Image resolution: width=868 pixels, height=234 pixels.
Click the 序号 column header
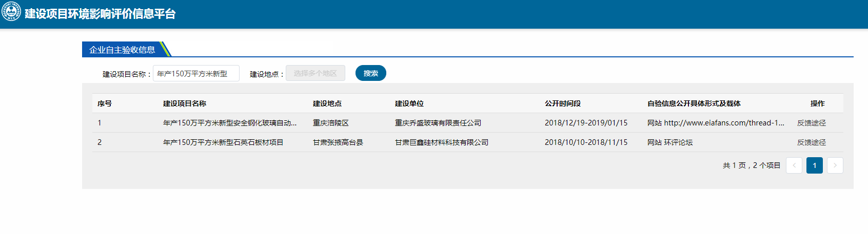click(x=105, y=103)
